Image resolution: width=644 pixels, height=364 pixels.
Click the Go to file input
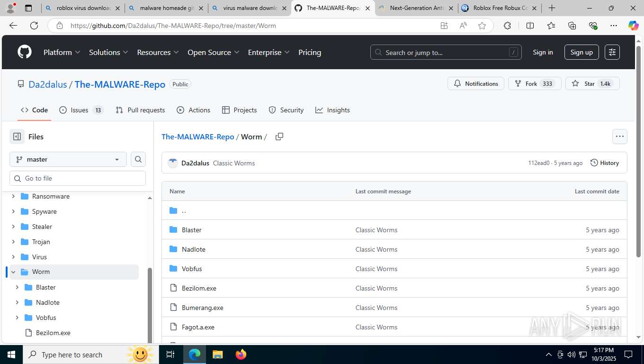point(78,178)
